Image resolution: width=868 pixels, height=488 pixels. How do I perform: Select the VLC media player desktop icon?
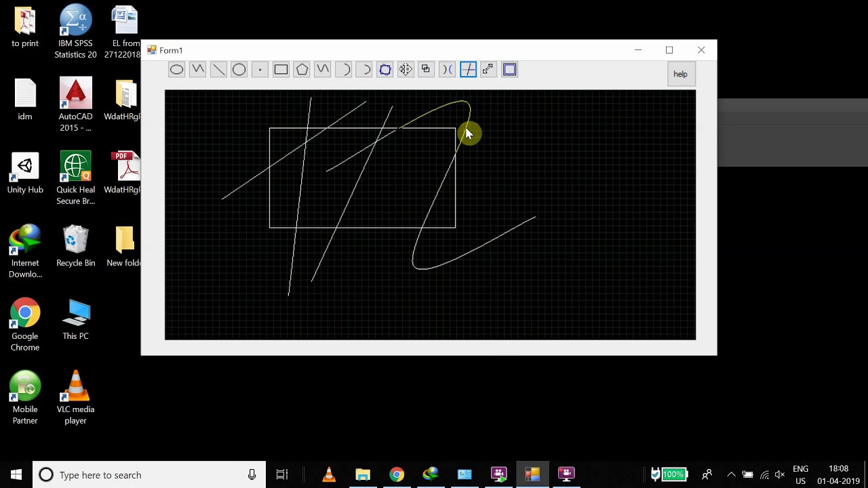coord(75,398)
